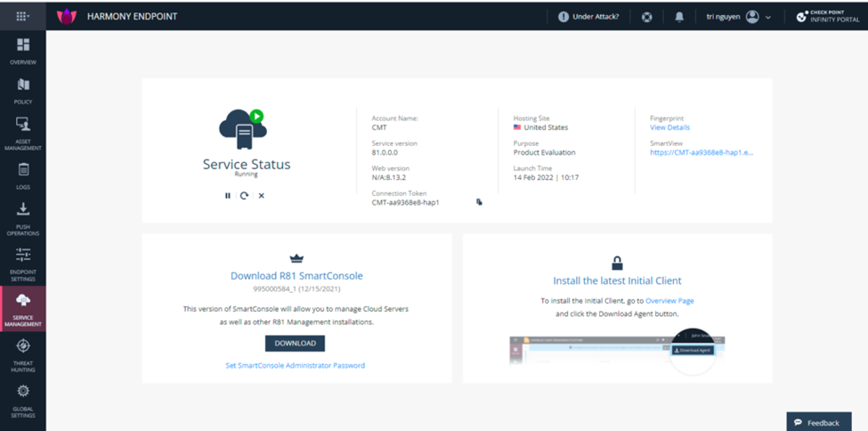868x431 pixels.
Task: Open the Check Point Infinity Portal logo
Action: (x=828, y=16)
